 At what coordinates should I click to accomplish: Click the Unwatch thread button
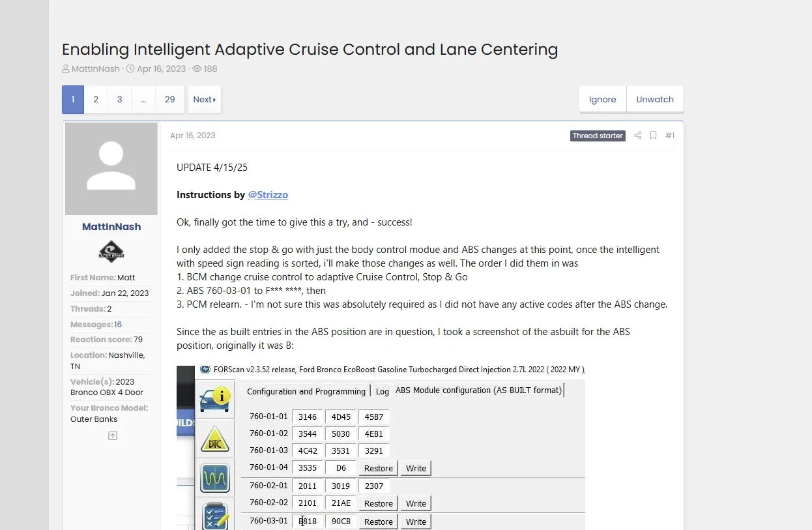click(655, 100)
